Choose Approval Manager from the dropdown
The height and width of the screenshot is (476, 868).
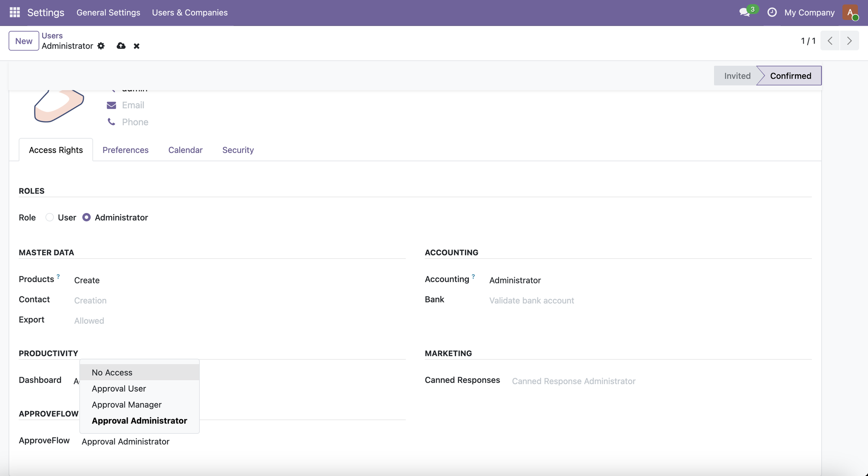click(126, 405)
